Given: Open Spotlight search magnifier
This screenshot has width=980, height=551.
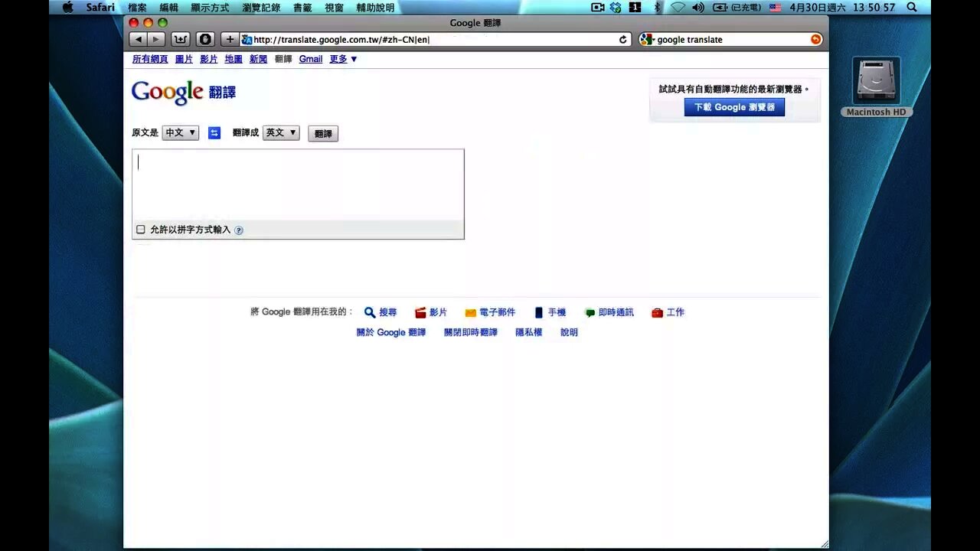Looking at the screenshot, I should 912,7.
